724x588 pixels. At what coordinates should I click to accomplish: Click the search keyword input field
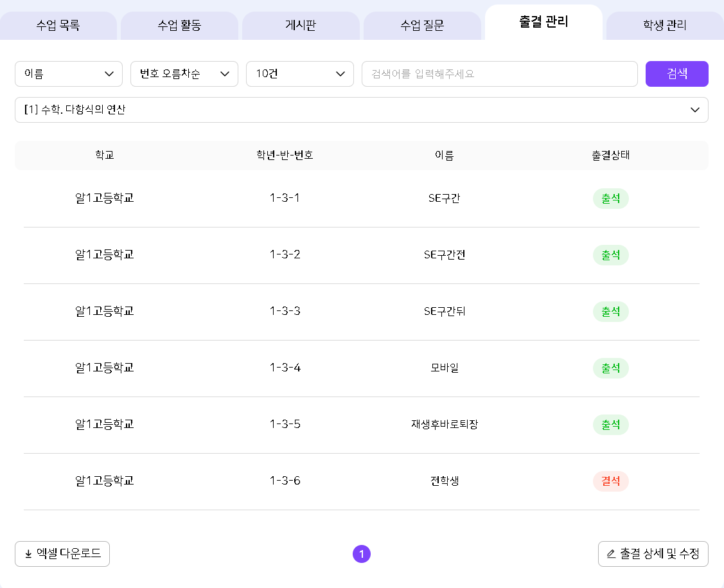click(x=499, y=74)
